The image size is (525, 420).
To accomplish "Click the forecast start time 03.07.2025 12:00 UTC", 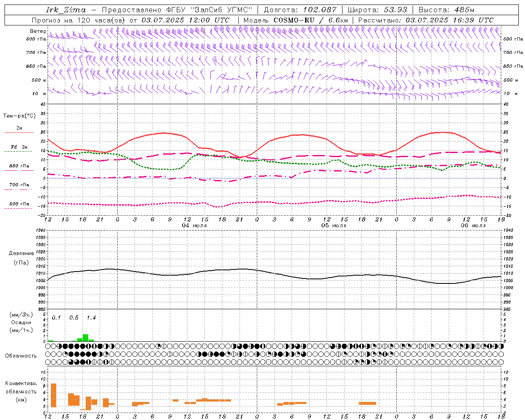I will click(x=185, y=20).
